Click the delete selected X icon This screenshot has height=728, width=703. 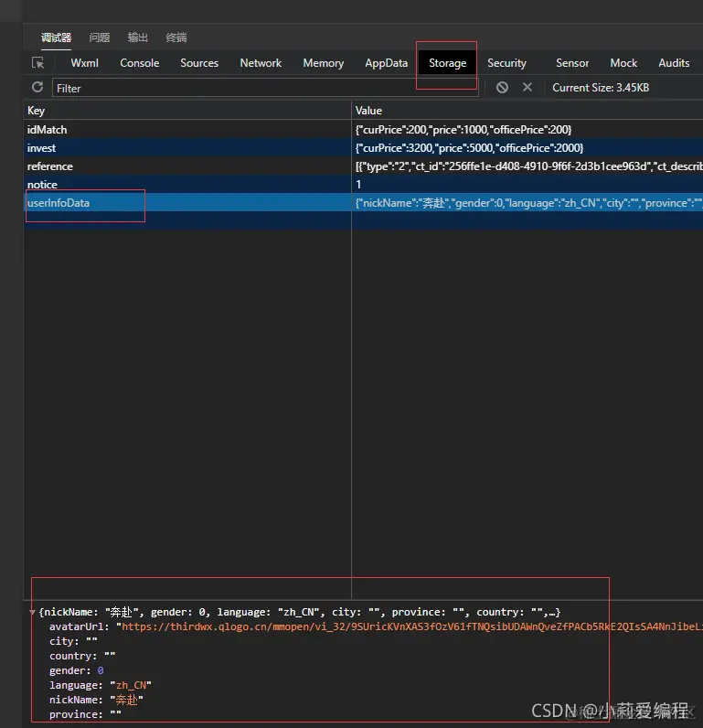coord(527,87)
